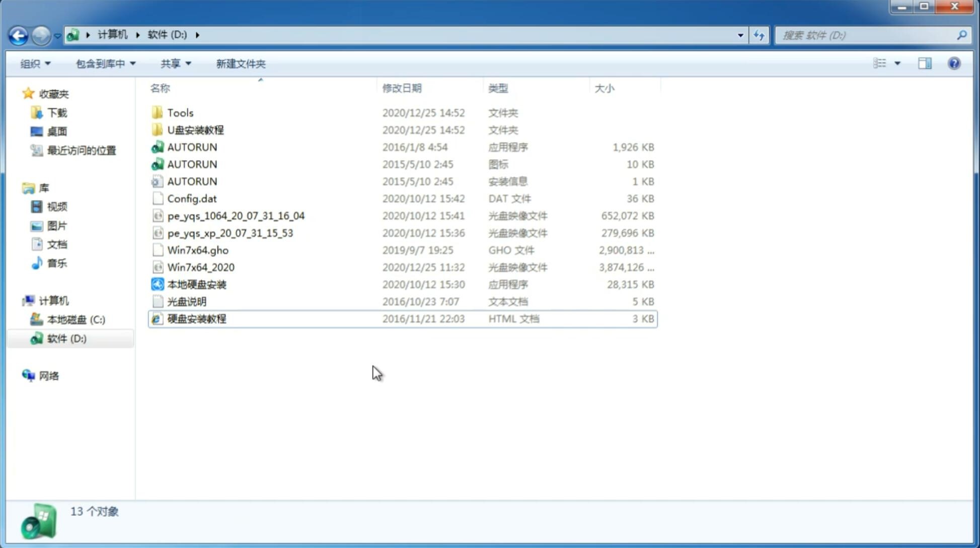Open 硬盘安装教程 HTML document
This screenshot has width=980, height=548.
(x=196, y=318)
